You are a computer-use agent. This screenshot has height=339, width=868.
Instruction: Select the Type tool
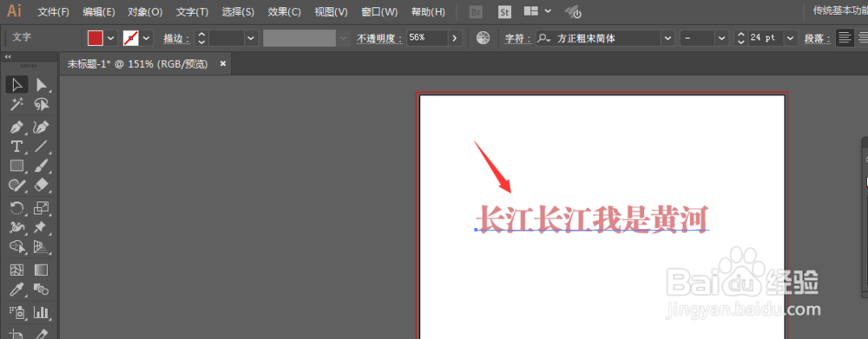(17, 147)
